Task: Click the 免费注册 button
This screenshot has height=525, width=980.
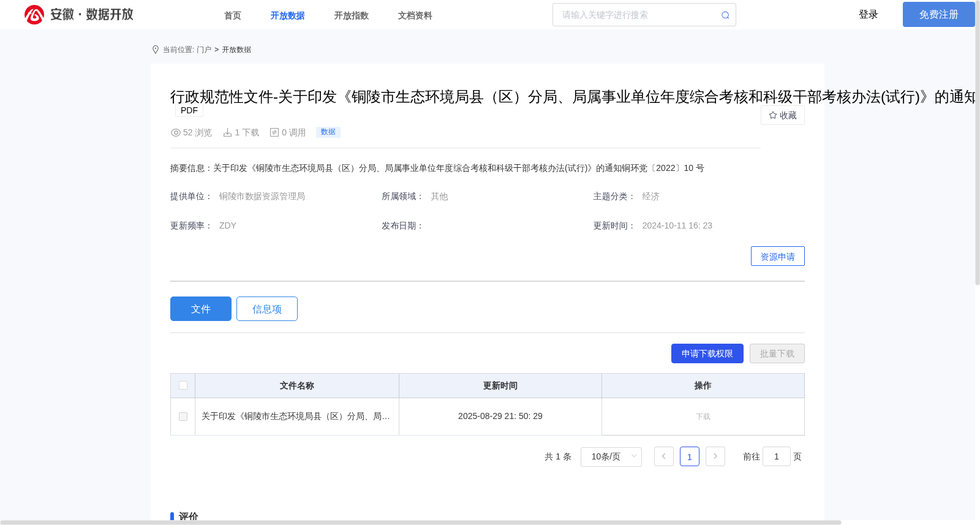Action: point(939,14)
